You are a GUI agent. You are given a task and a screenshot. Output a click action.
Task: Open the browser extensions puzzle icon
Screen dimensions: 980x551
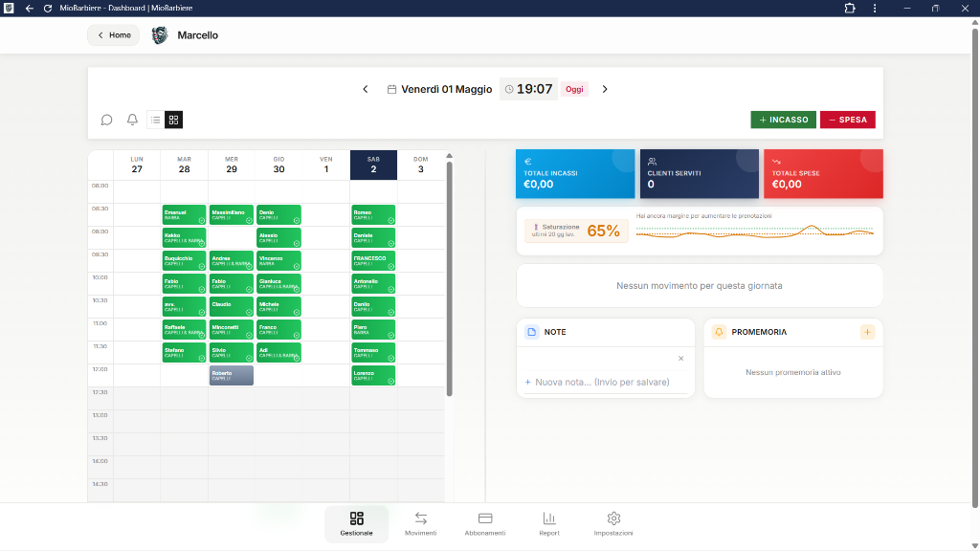click(850, 8)
